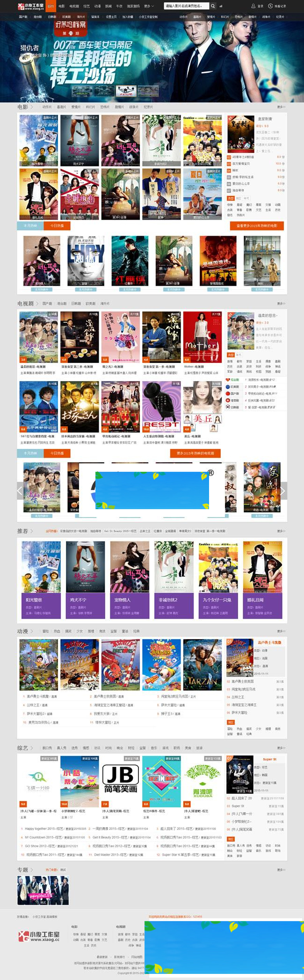Image resolution: width=304 pixels, height=980 pixels.
Task: Open the 飞碟一分钟 variety show poster
Action: (x=38, y=781)
